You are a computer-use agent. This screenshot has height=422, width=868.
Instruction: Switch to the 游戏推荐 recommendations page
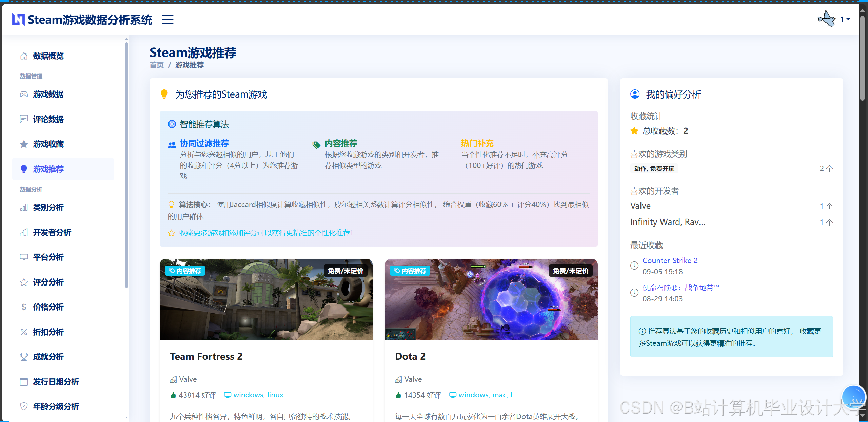[x=48, y=169]
